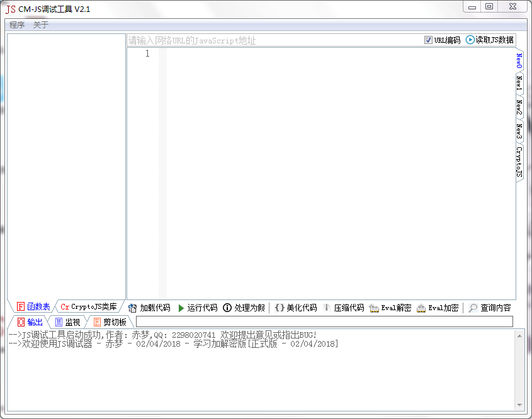Click the 压缩代码 compress icon
This screenshot has height=419, width=532.
326,308
